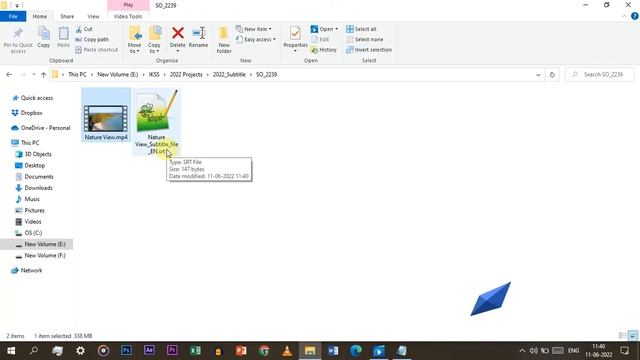Screen dimensions: 640x360
Task: Open Music in navigation pane
Action: pos(28,199)
